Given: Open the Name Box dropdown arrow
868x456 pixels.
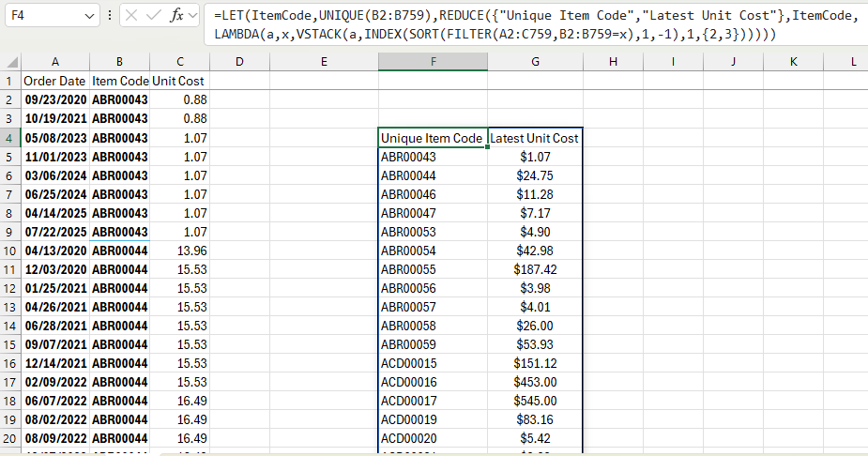Looking at the screenshot, I should click(89, 16).
